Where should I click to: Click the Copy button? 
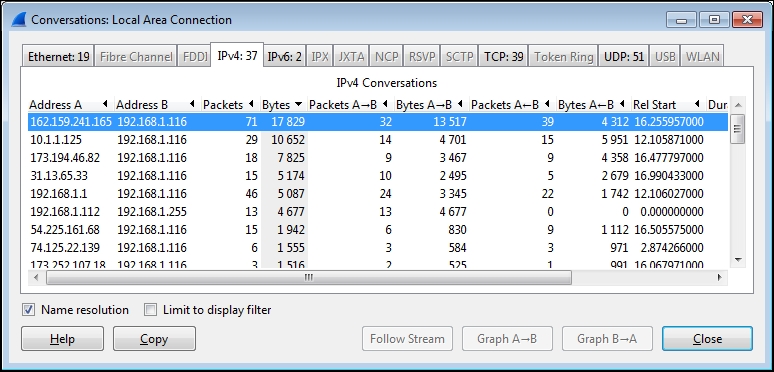pyautogui.click(x=154, y=339)
